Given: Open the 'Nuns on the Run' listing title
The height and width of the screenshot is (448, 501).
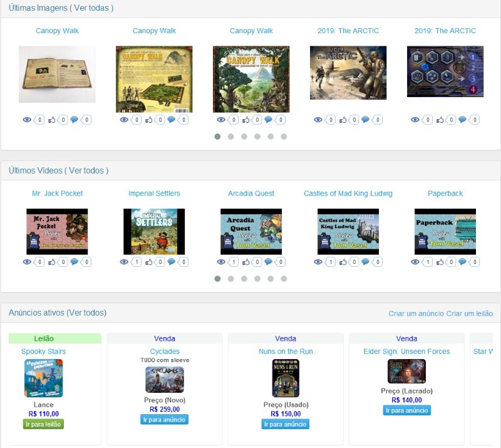Looking at the screenshot, I should tap(286, 352).
